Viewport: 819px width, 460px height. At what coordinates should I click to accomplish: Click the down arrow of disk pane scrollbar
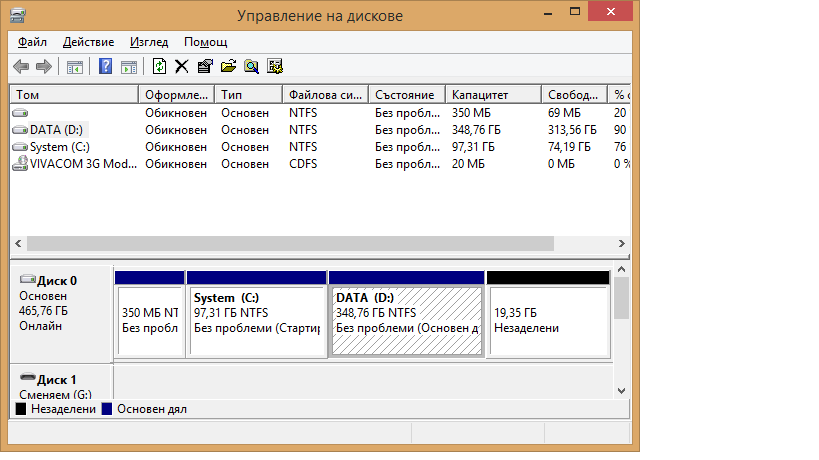622,391
